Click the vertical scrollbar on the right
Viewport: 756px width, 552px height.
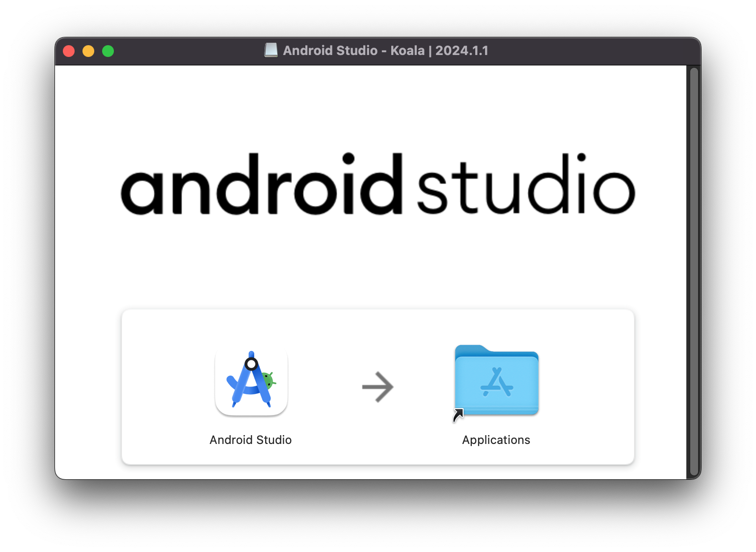[694, 272]
